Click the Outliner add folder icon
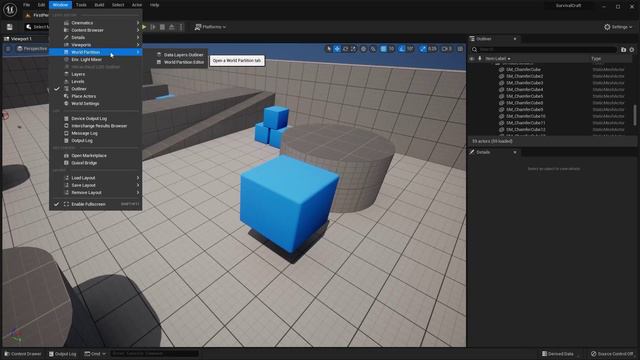 [x=623, y=49]
